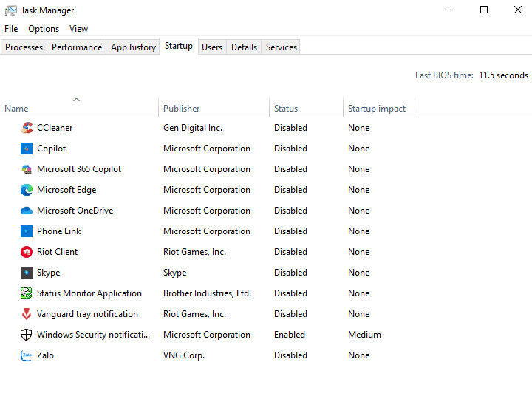Image resolution: width=532 pixels, height=399 pixels.
Task: Sort by Startup impact column header
Action: click(x=377, y=109)
